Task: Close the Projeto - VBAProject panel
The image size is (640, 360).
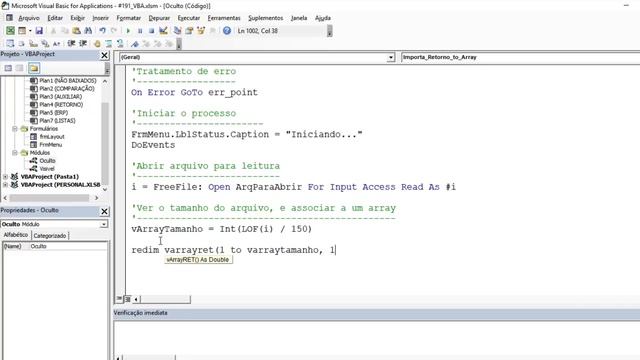Action: click(104, 55)
